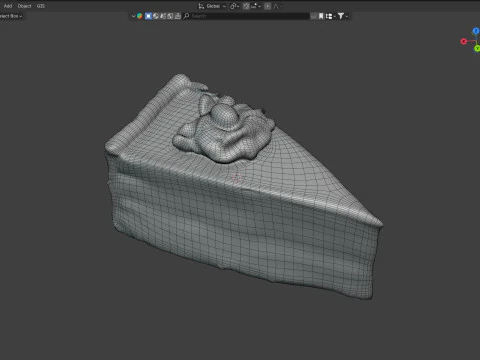This screenshot has width=480, height=360.
Task: Click the sphere icon next to highlighted icon
Action: pos(156,16)
